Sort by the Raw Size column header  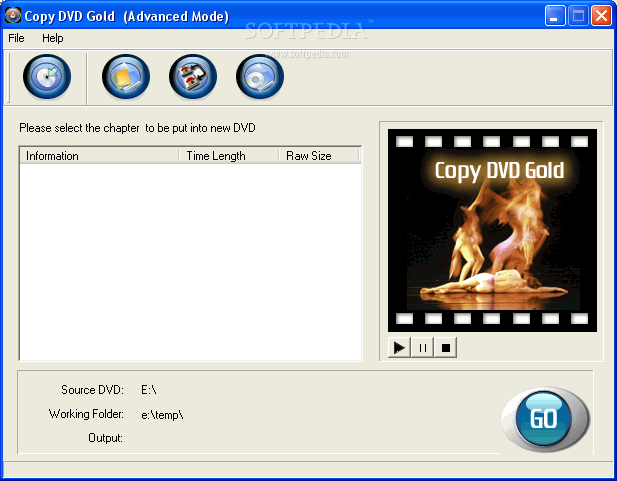319,156
